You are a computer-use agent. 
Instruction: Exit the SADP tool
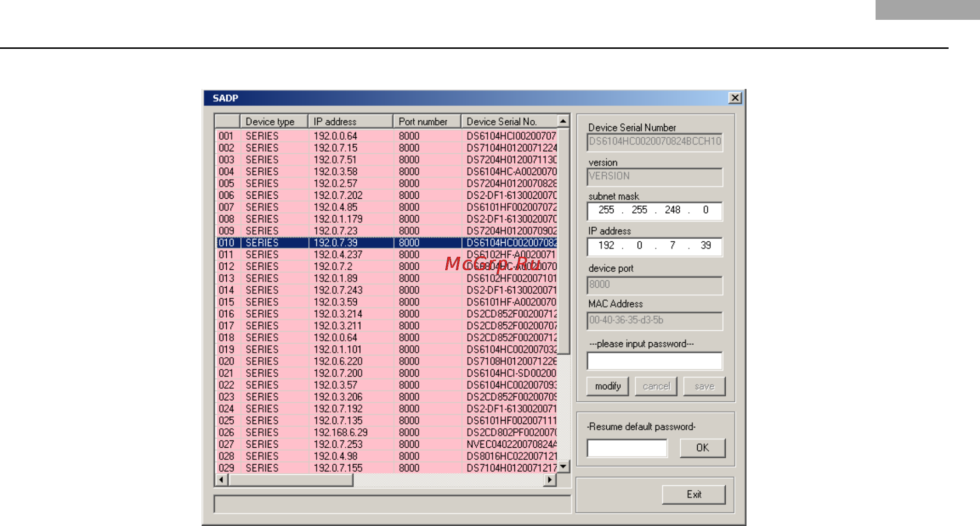pos(694,495)
